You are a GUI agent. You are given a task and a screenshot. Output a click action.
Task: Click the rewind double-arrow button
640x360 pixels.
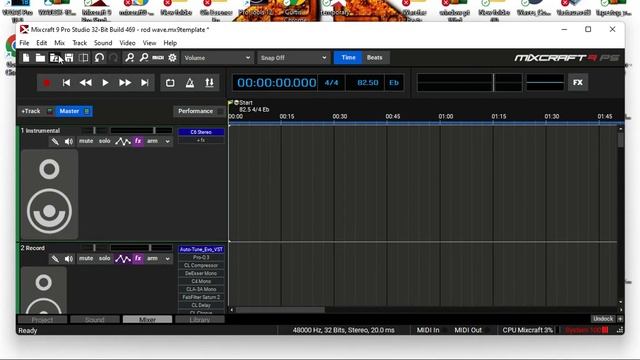coord(86,83)
